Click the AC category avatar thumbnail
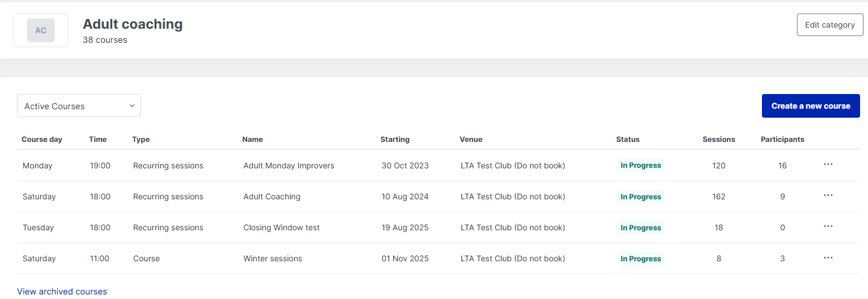Viewport: 868px width, 299px height. (41, 30)
